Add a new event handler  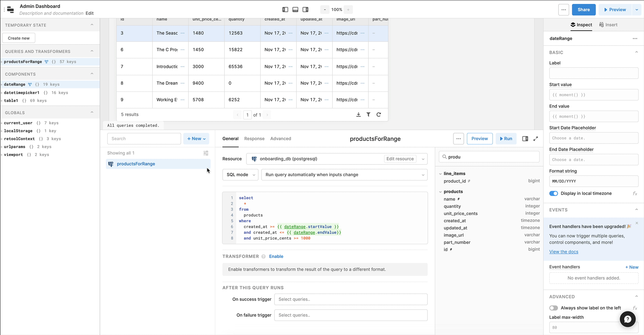pos(632,267)
